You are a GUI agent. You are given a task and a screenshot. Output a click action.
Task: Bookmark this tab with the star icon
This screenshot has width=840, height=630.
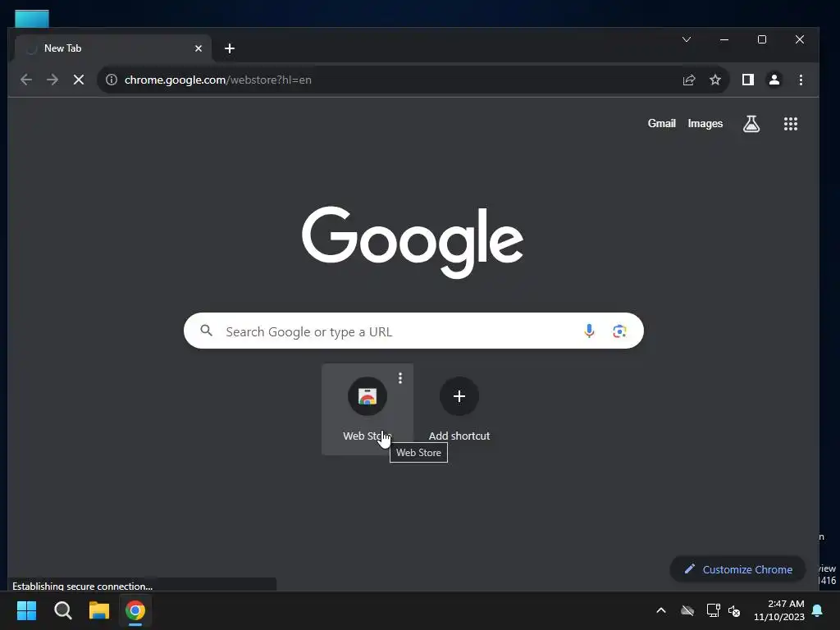[715, 80]
